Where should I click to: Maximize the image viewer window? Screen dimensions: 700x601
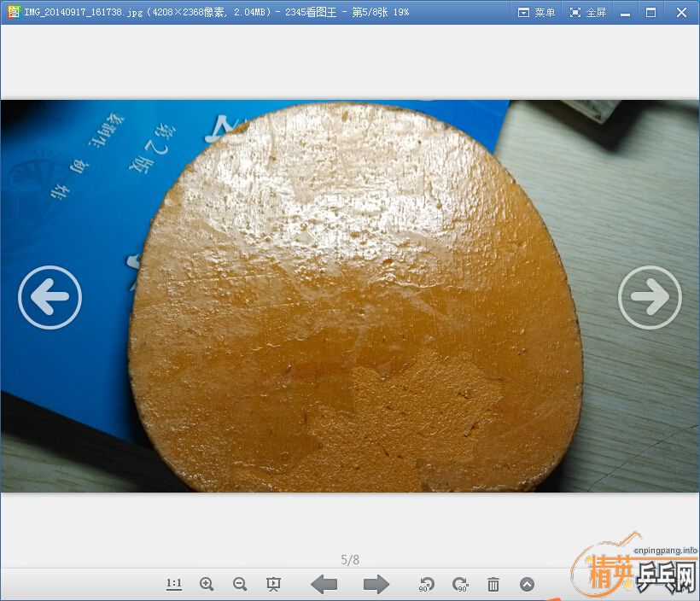[x=651, y=12]
